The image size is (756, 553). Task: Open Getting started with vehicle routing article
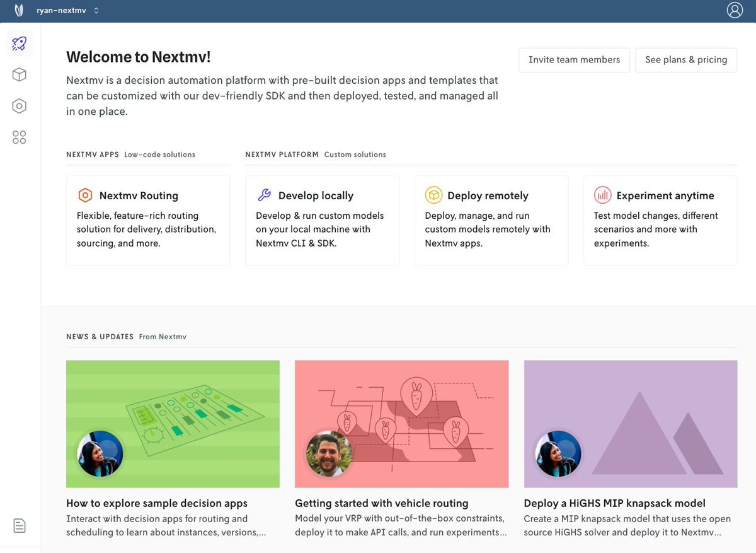[x=382, y=503]
